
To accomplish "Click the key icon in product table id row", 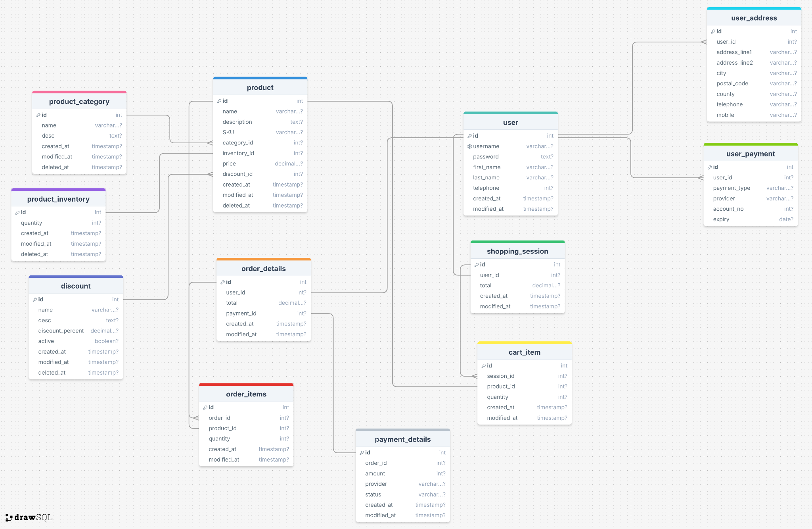I will click(x=219, y=101).
